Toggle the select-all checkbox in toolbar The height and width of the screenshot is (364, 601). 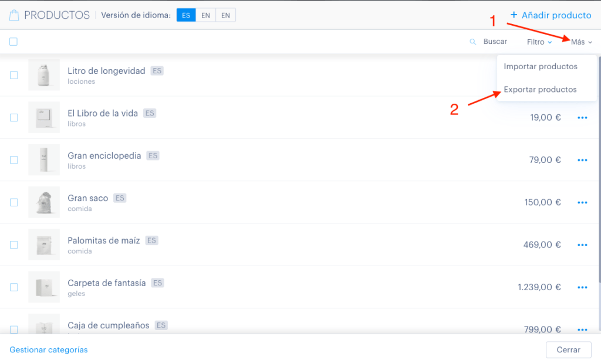click(x=13, y=42)
